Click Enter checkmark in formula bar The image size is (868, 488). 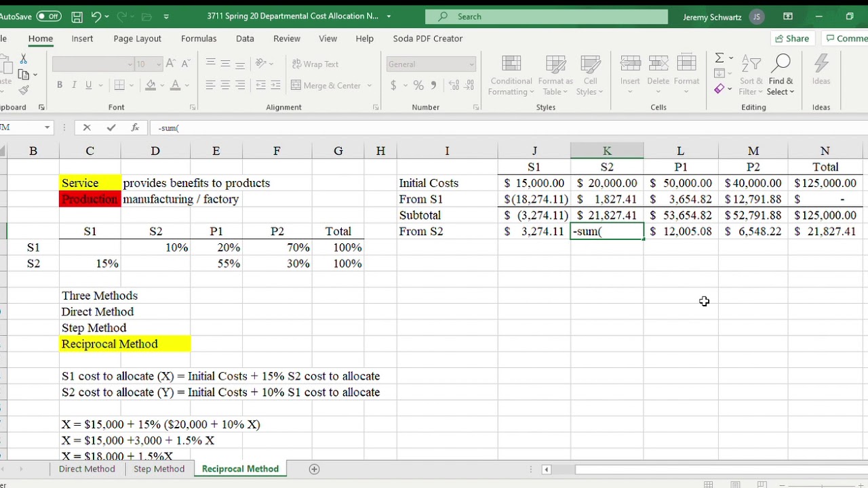click(x=111, y=127)
